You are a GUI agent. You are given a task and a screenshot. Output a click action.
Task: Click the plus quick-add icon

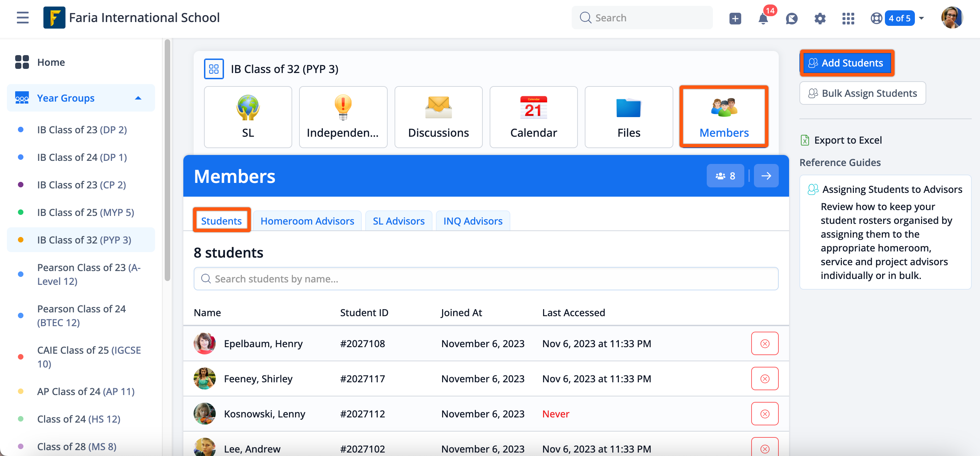tap(735, 18)
